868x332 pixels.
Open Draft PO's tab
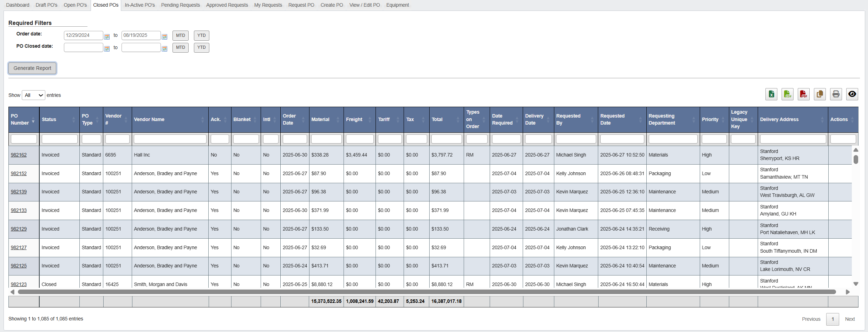tap(46, 5)
